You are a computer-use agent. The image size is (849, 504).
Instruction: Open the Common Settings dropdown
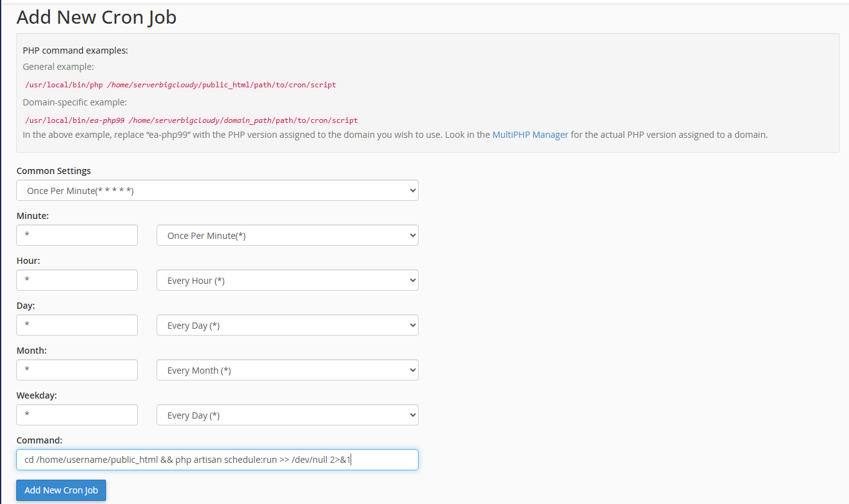(217, 190)
